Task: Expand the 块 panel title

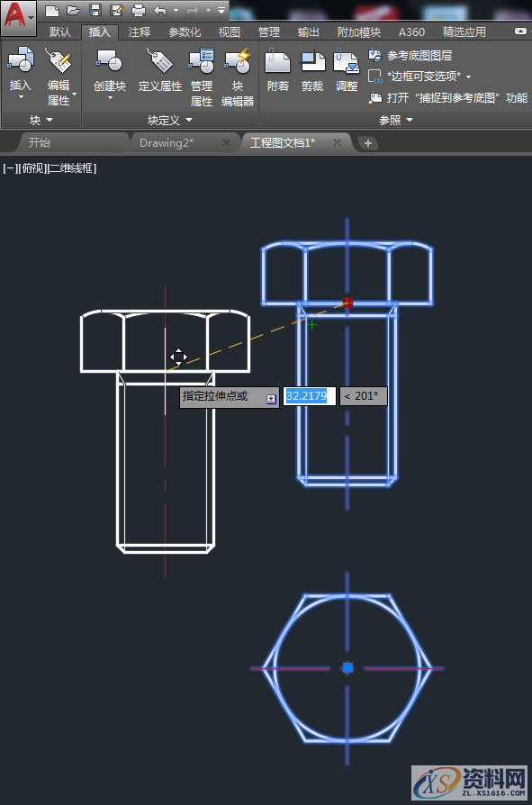Action: pyautogui.click(x=41, y=120)
